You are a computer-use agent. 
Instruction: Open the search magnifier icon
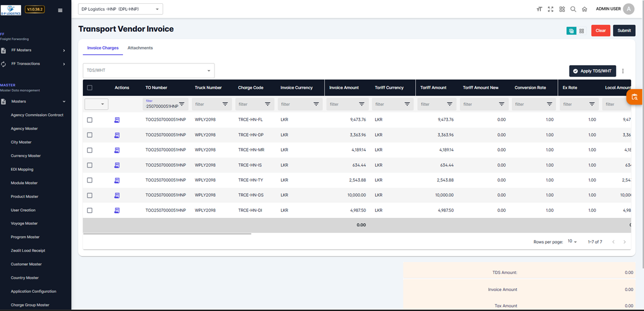point(573,9)
